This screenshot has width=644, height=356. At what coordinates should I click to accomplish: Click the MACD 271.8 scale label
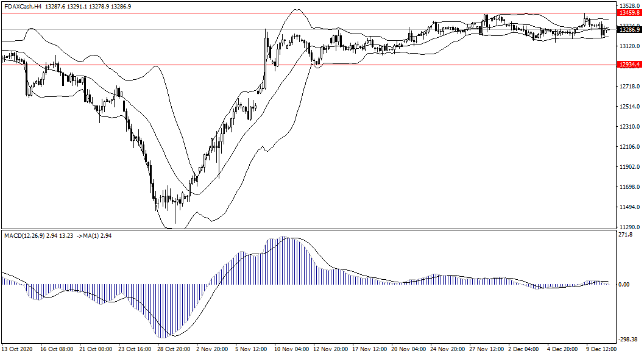pos(626,235)
